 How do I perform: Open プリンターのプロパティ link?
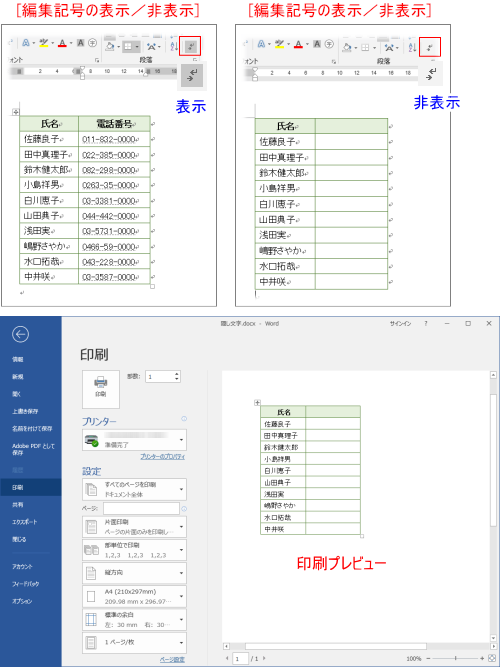point(163,456)
